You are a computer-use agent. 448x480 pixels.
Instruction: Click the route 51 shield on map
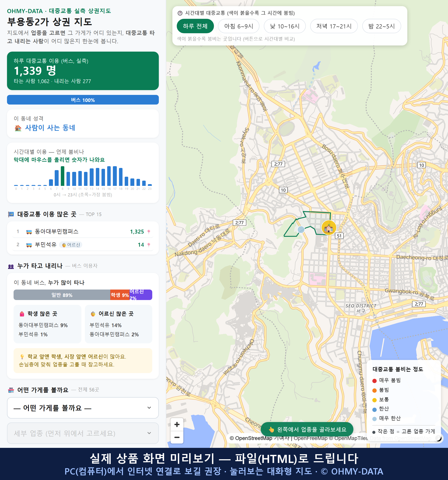tap(339, 236)
